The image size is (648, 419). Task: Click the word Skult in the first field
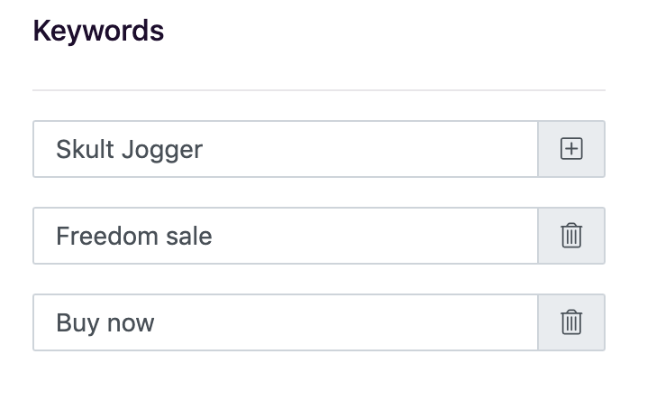point(83,149)
